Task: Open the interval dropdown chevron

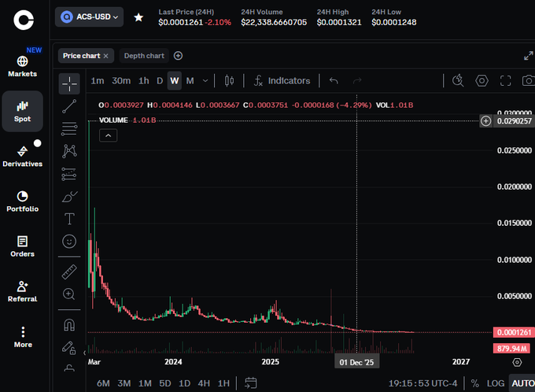Action: [x=205, y=81]
